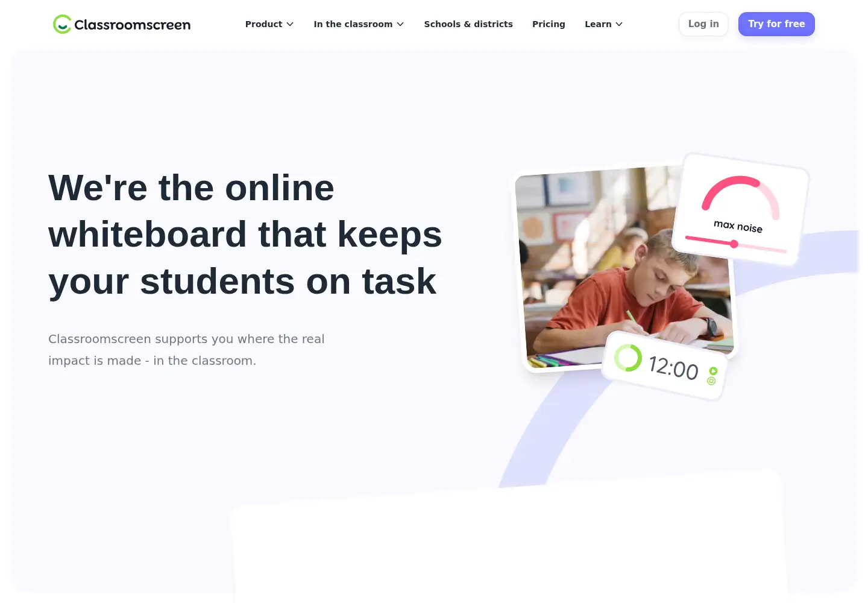Click the green timer play icon
This screenshot has width=868, height=603.
tap(713, 371)
